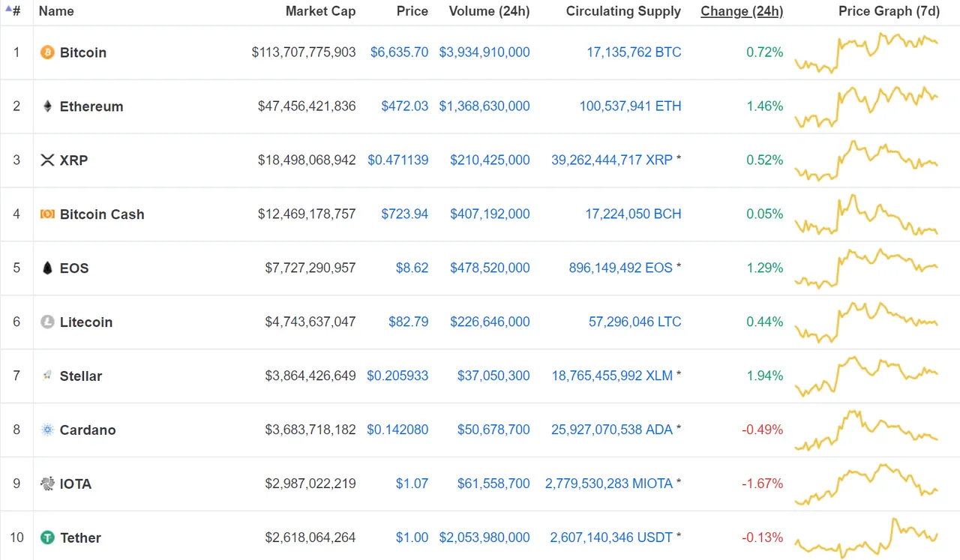Open the Cardano name link
This screenshot has height=560, width=960.
point(88,431)
